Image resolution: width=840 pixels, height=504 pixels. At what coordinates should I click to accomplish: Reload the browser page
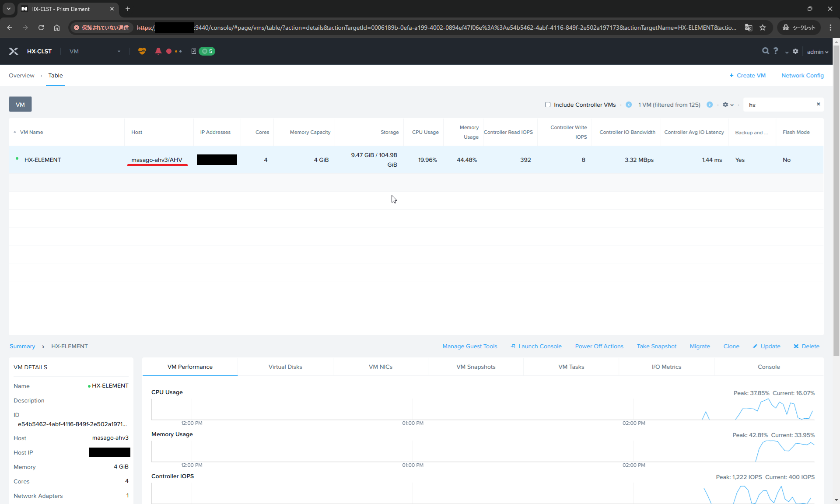click(41, 28)
